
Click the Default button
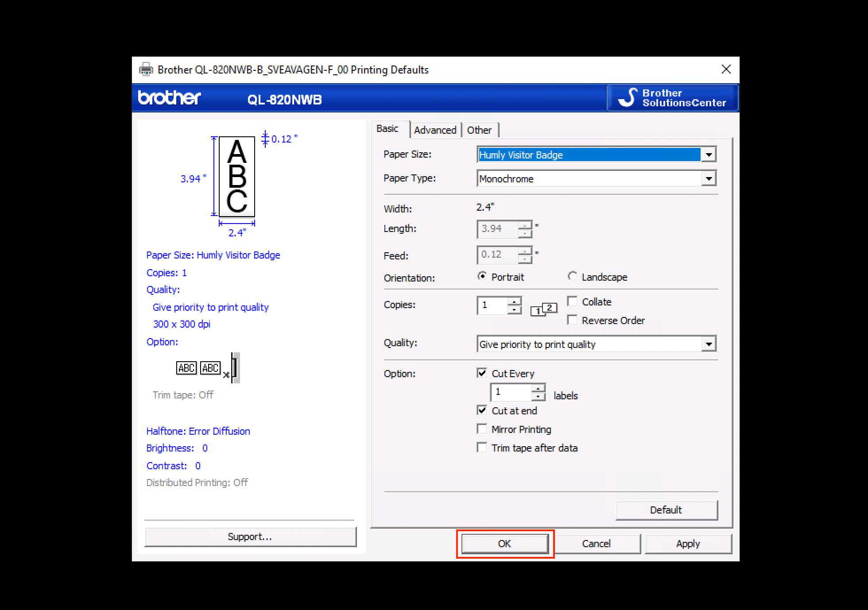click(666, 510)
